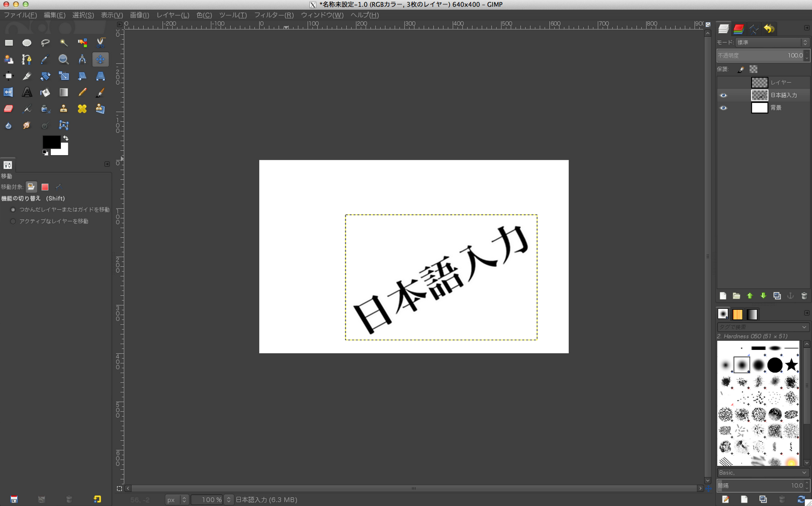Refresh the brushes list
The image size is (812, 506).
click(801, 499)
